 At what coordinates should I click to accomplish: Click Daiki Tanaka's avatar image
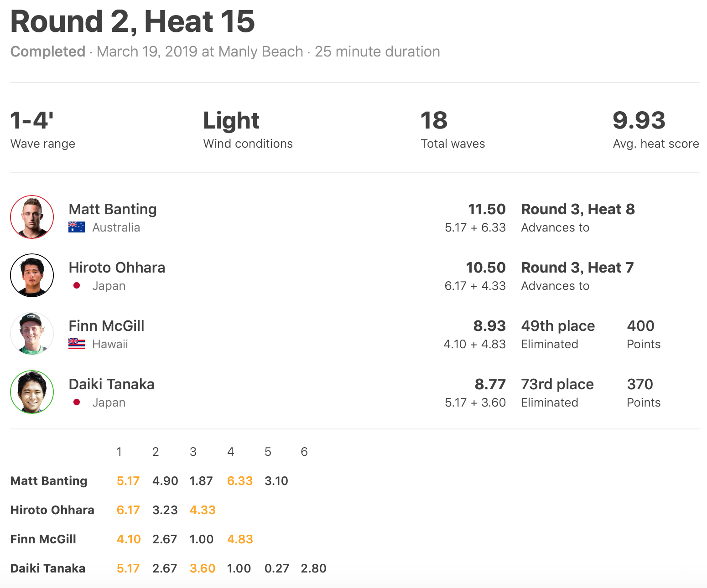click(x=32, y=392)
